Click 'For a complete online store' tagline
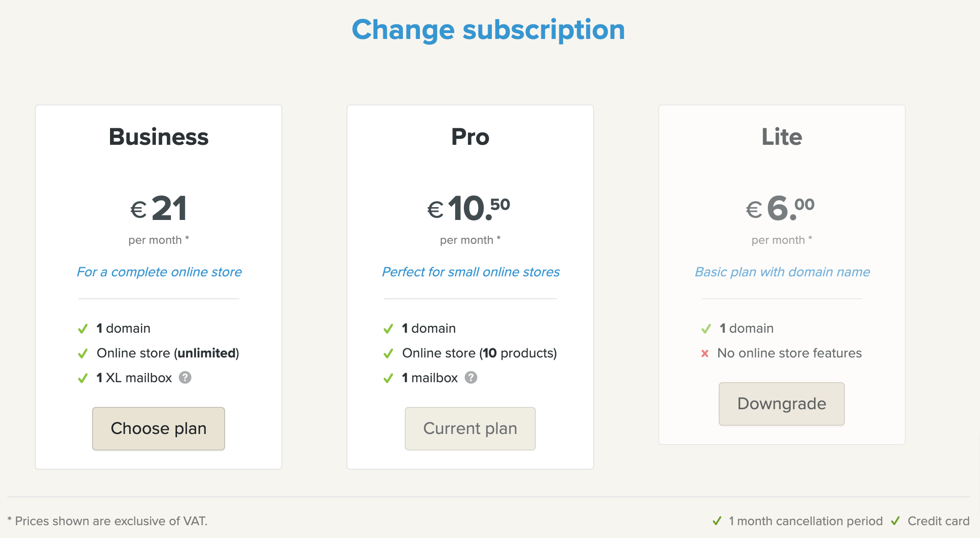This screenshot has width=980, height=538. click(159, 272)
